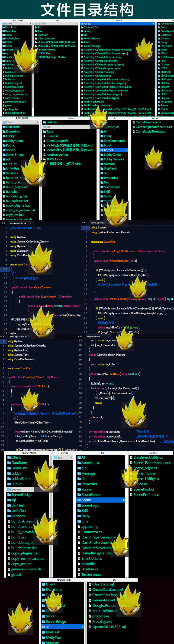
Task: Click the file icon beside GameLogicThread.cs
Action: tap(133, 131)
